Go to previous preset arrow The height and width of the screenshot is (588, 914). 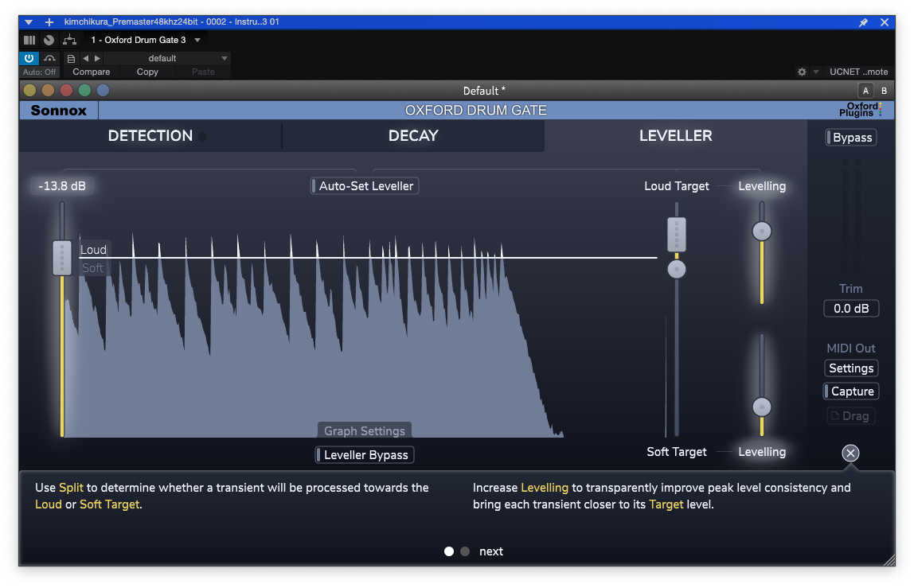(86, 58)
